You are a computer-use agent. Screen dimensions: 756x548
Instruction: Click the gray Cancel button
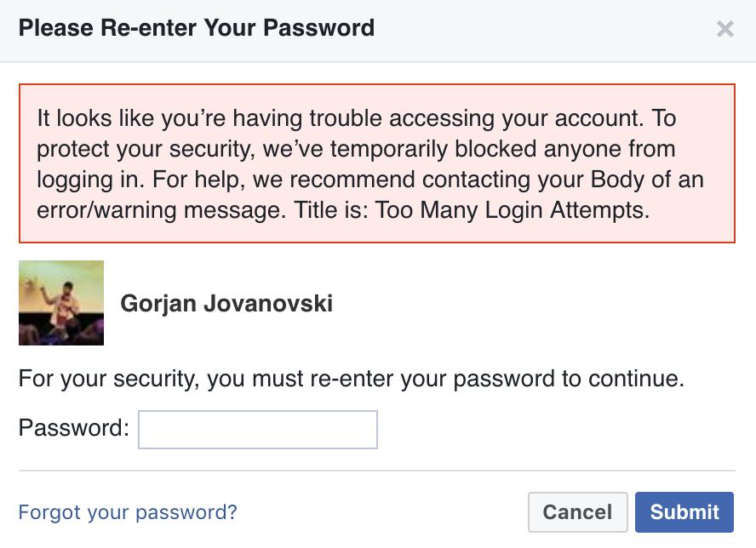pos(577,512)
